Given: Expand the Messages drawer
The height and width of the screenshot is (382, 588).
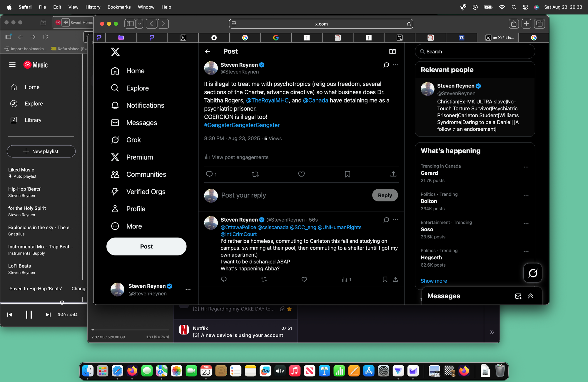Looking at the screenshot, I should pyautogui.click(x=531, y=296).
